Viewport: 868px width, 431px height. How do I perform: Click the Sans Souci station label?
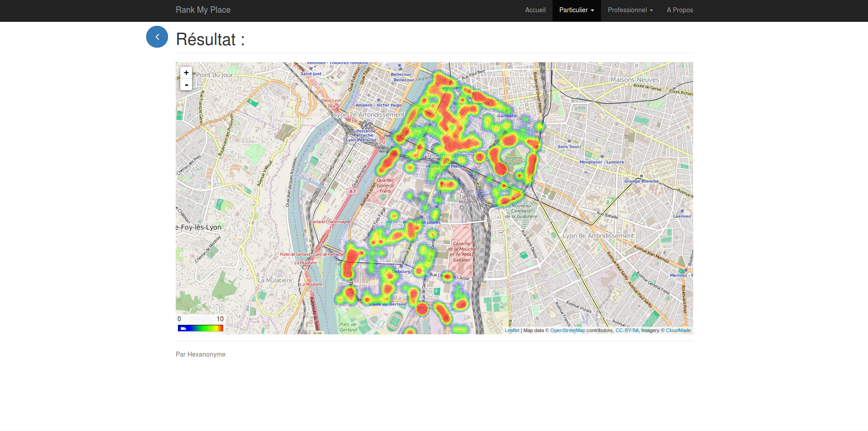pos(569,147)
